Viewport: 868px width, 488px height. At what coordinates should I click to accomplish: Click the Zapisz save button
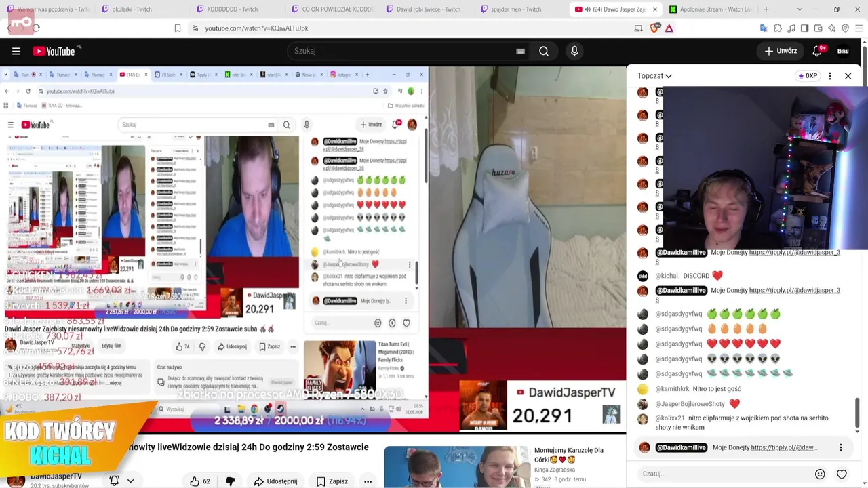332,481
